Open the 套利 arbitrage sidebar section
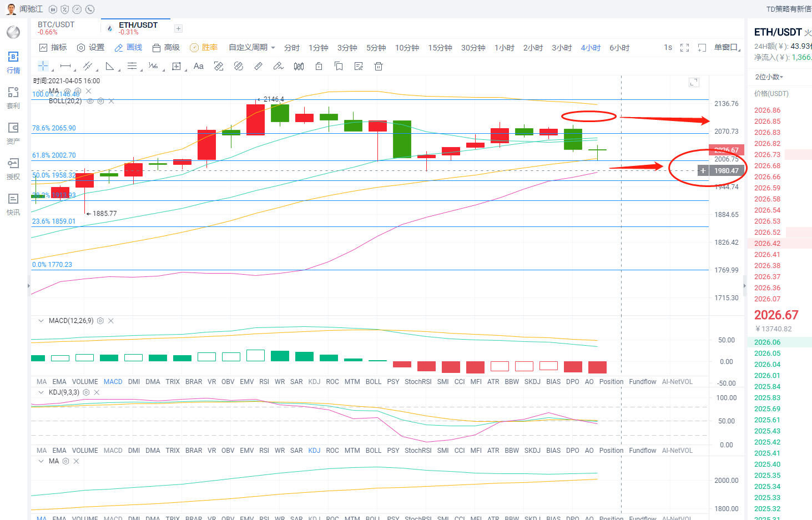The image size is (812, 520). point(13,97)
